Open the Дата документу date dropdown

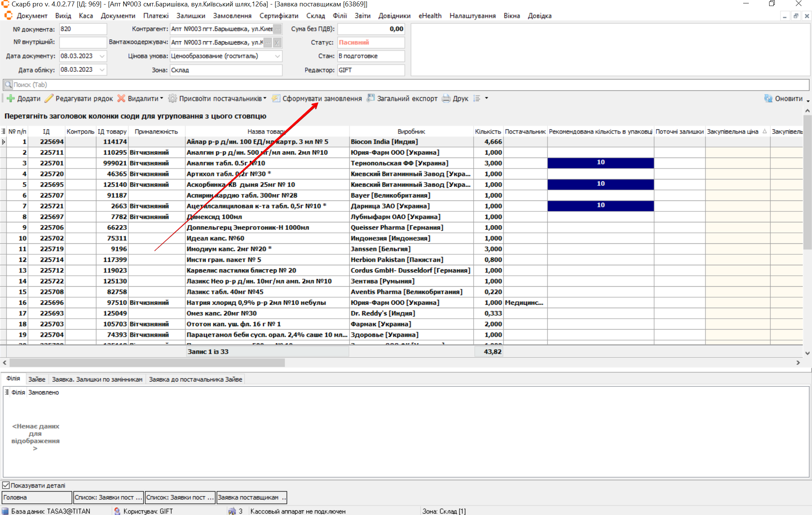click(102, 56)
